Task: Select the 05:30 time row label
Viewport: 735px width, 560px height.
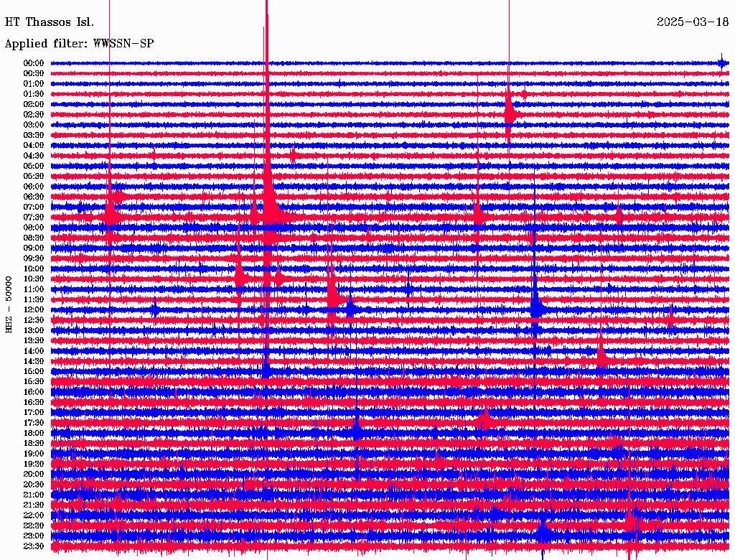Action: point(34,177)
